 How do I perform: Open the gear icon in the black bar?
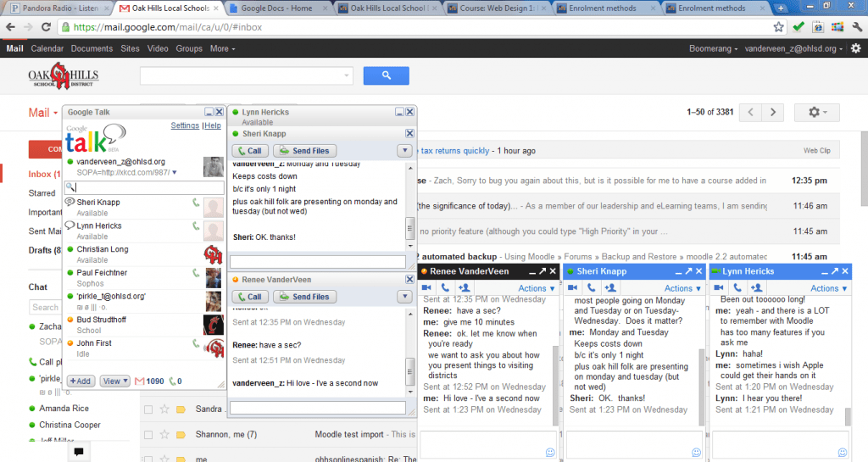click(856, 48)
